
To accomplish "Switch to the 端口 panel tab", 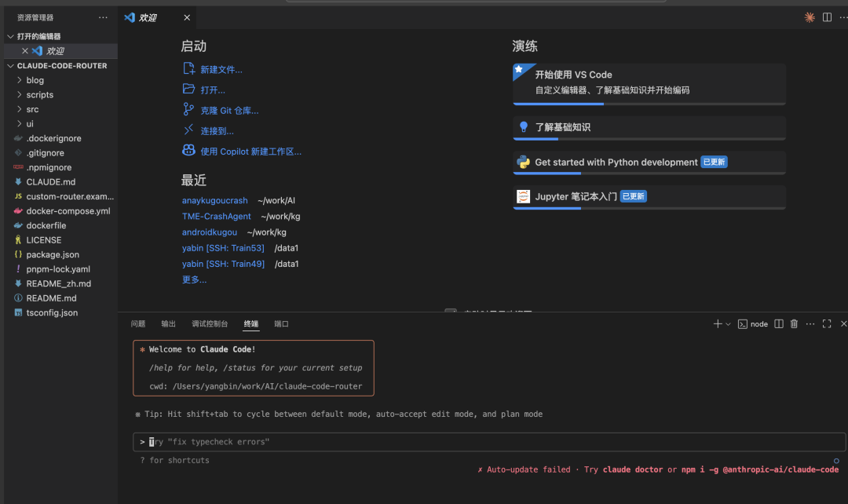I will coord(281,324).
